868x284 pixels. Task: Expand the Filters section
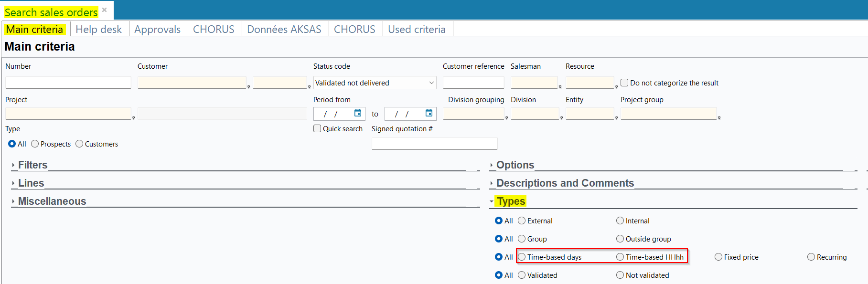(32, 165)
